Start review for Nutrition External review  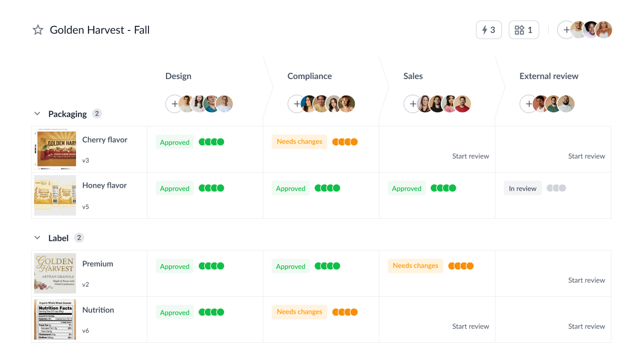coord(587,326)
